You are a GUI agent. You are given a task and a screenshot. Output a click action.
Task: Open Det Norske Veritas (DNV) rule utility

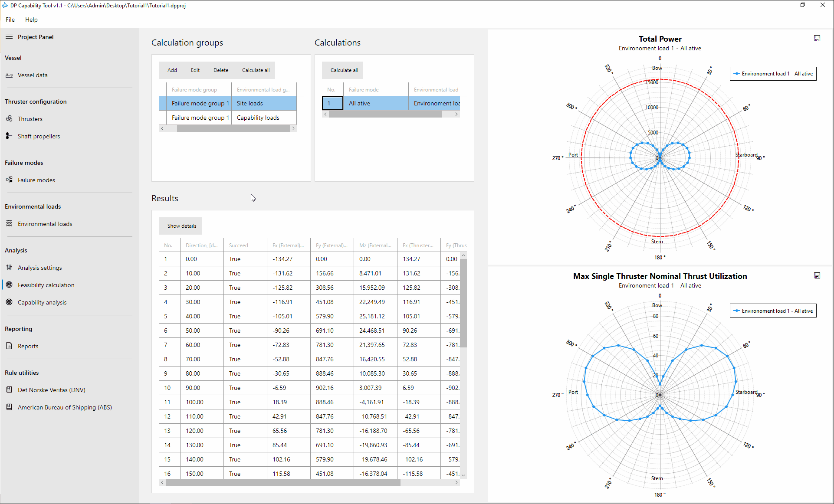51,390
